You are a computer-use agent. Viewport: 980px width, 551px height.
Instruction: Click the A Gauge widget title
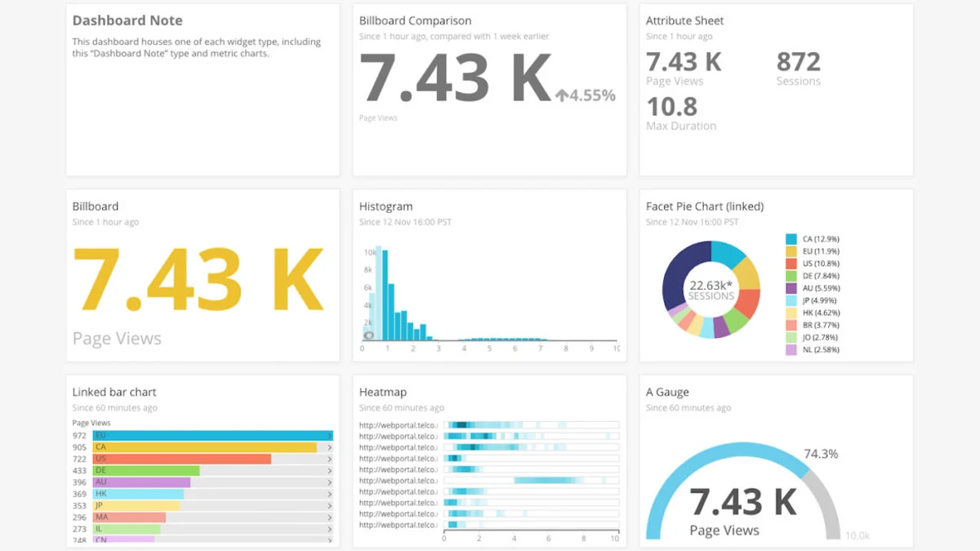tap(667, 393)
